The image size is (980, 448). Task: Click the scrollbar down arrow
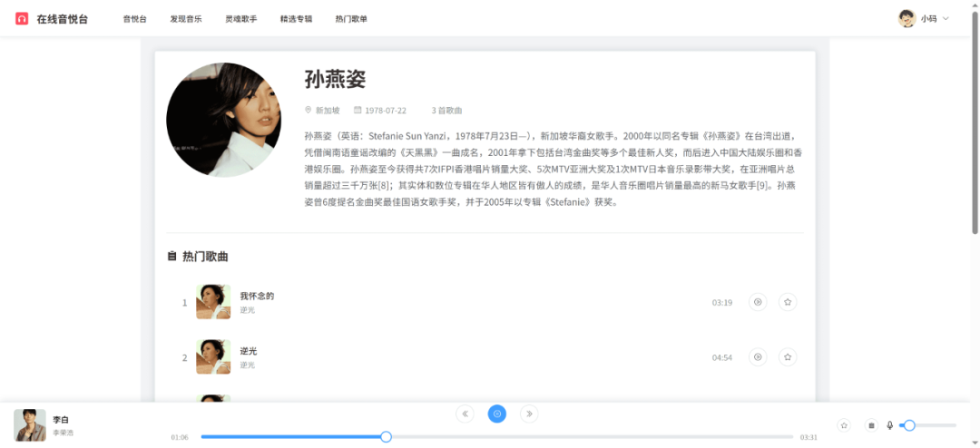pos(975,443)
